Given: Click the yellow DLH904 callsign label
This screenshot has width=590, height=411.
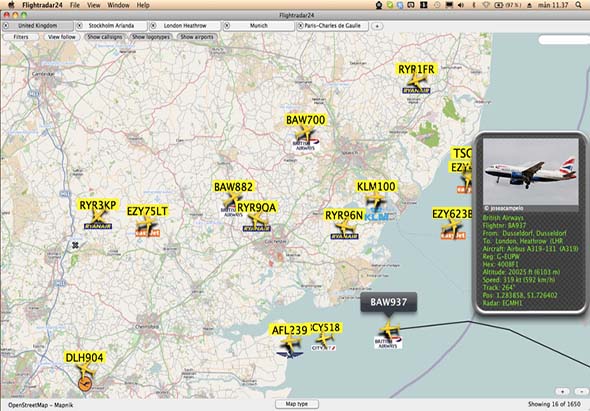Looking at the screenshot, I should coord(84,358).
